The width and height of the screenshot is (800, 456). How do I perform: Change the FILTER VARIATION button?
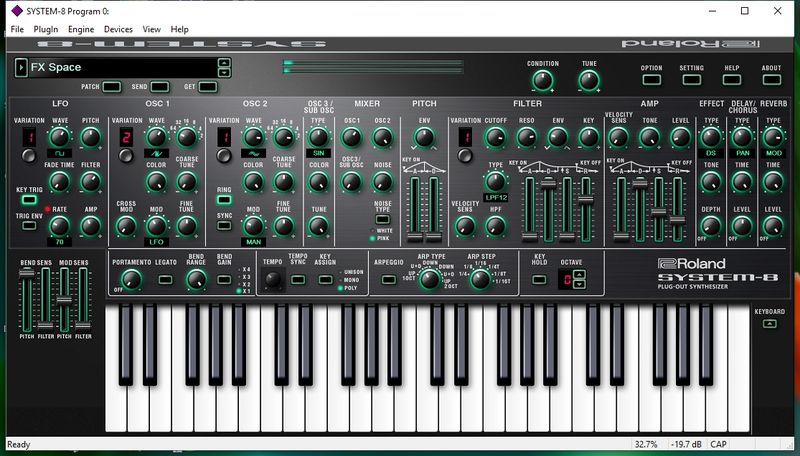pyautogui.click(x=464, y=156)
